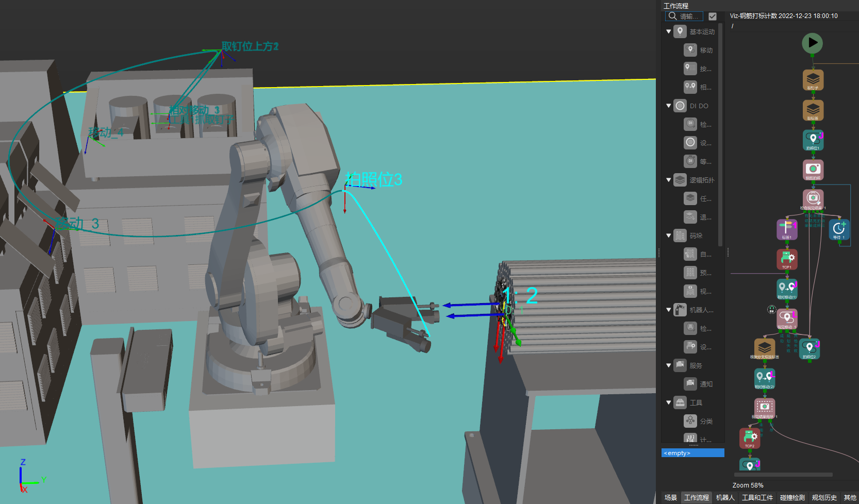Click the green start play node
This screenshot has height=504, width=859.
pyautogui.click(x=812, y=43)
